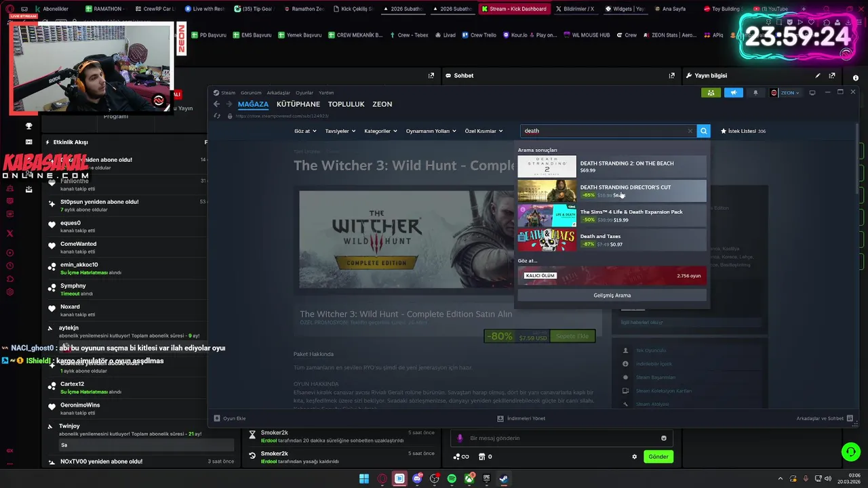868x488 pixels.
Task: Open the PD Başvuru bookmark
Action: (209, 35)
